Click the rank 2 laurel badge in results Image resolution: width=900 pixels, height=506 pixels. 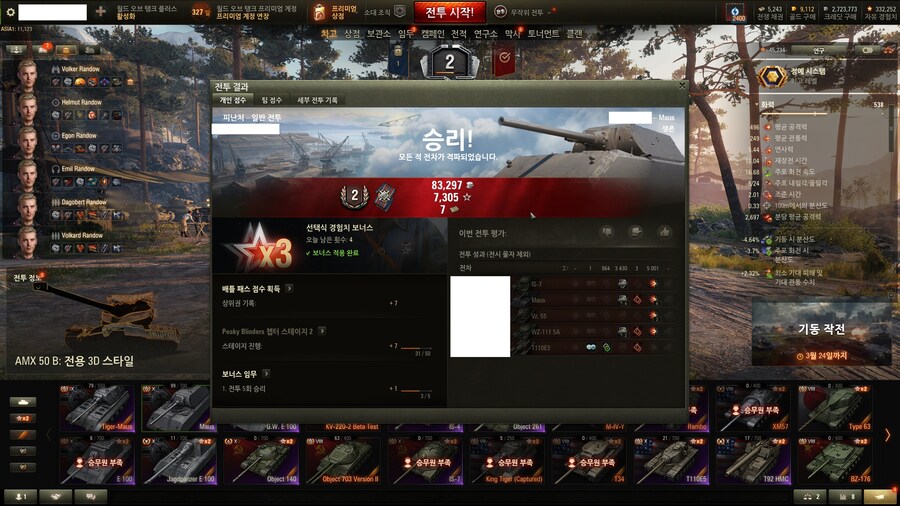pos(355,197)
